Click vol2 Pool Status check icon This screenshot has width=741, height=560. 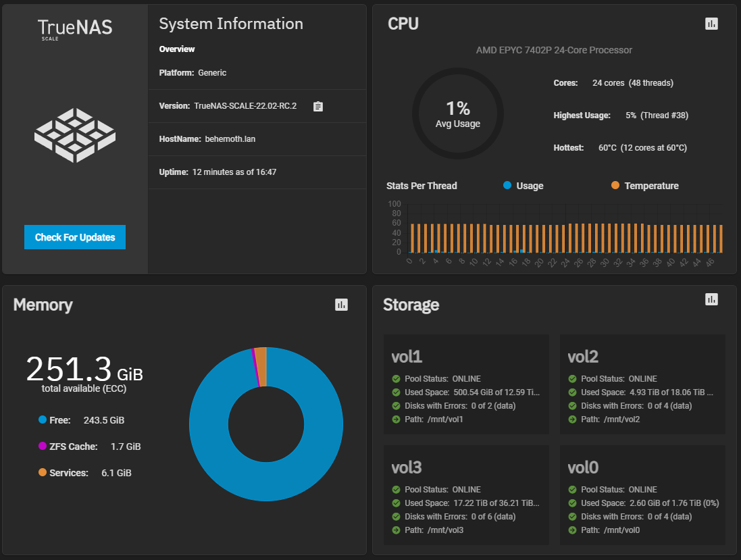572,378
